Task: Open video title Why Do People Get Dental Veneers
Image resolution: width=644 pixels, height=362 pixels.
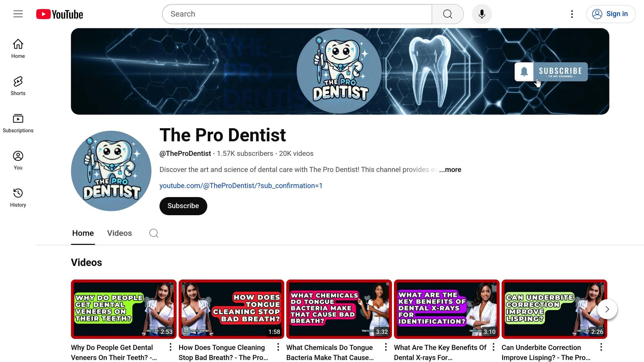Action: [x=114, y=353]
